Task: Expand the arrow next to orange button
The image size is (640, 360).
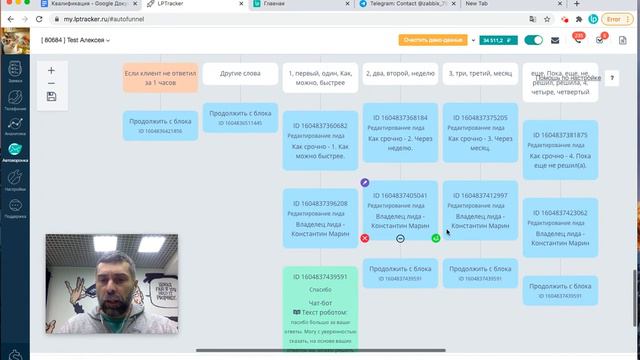Action: pyautogui.click(x=473, y=40)
